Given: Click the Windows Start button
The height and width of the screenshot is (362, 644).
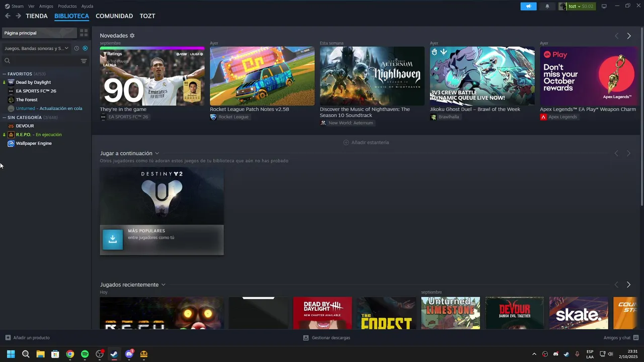Looking at the screenshot, I should point(11,354).
